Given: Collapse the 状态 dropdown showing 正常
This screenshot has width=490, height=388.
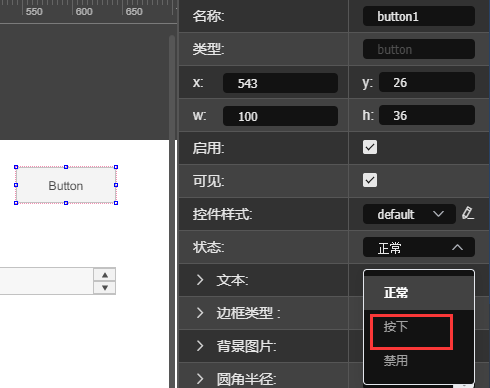Looking at the screenshot, I should point(419,247).
